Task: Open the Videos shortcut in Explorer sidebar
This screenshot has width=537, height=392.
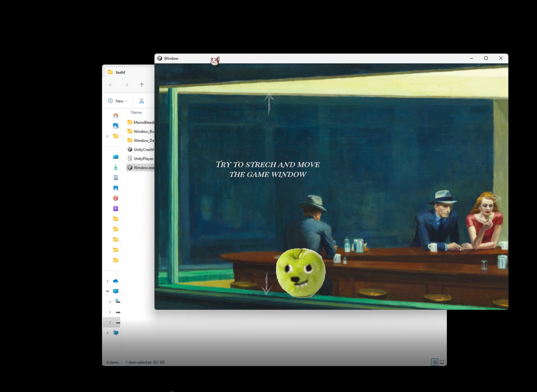Action: pyautogui.click(x=116, y=208)
